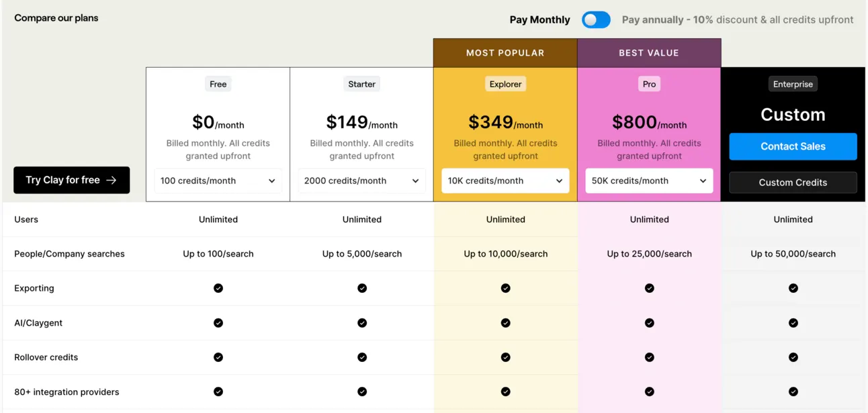
Task: Select the Enterprise plan badge
Action: (793, 84)
